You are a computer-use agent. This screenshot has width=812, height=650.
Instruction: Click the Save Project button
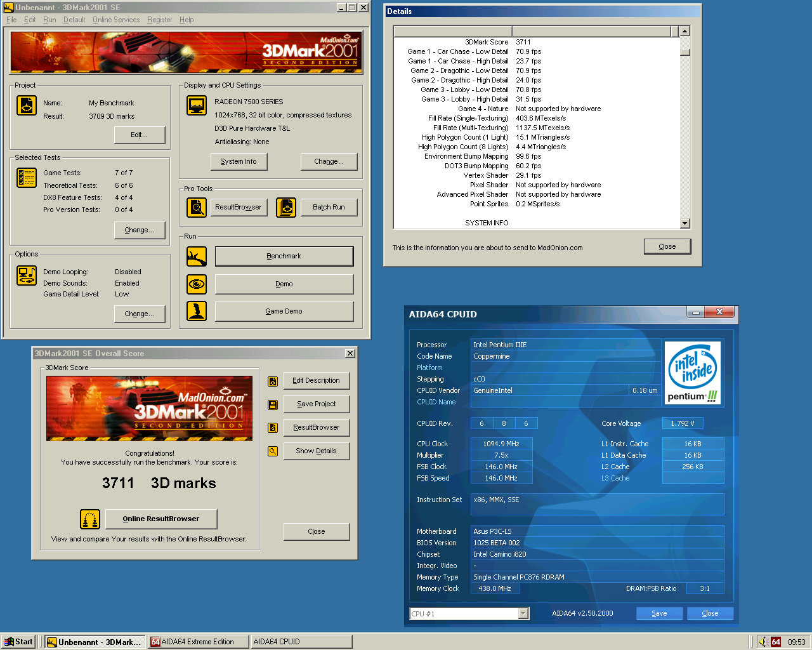[317, 404]
